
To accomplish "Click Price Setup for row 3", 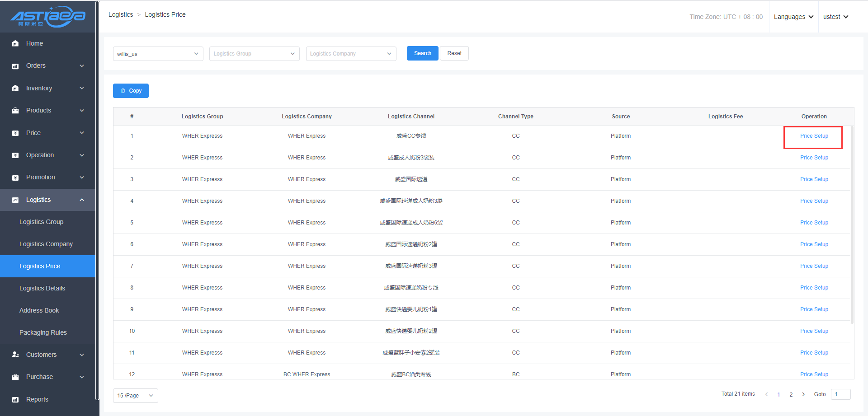I will click(814, 179).
